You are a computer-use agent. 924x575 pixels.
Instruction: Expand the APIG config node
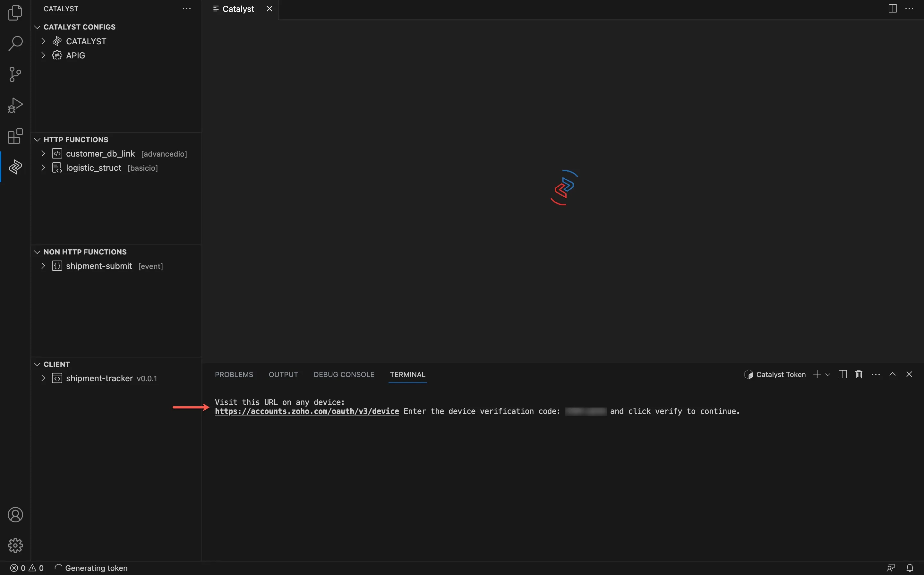click(x=43, y=55)
